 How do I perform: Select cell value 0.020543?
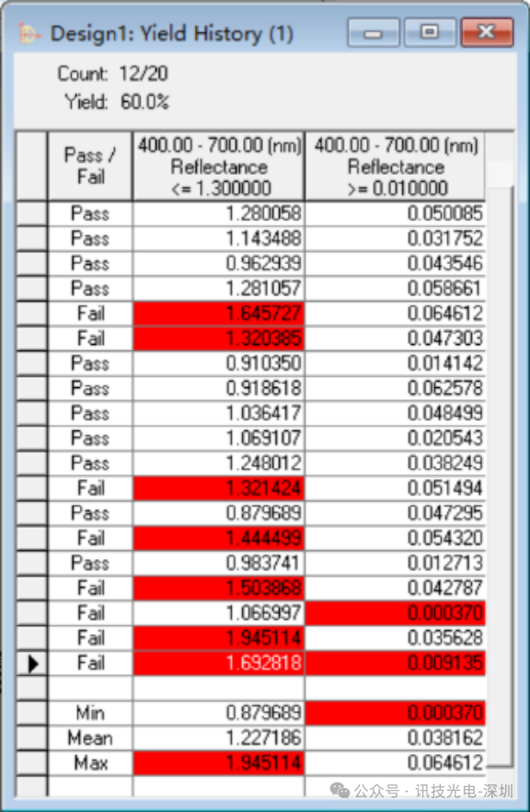click(396, 438)
